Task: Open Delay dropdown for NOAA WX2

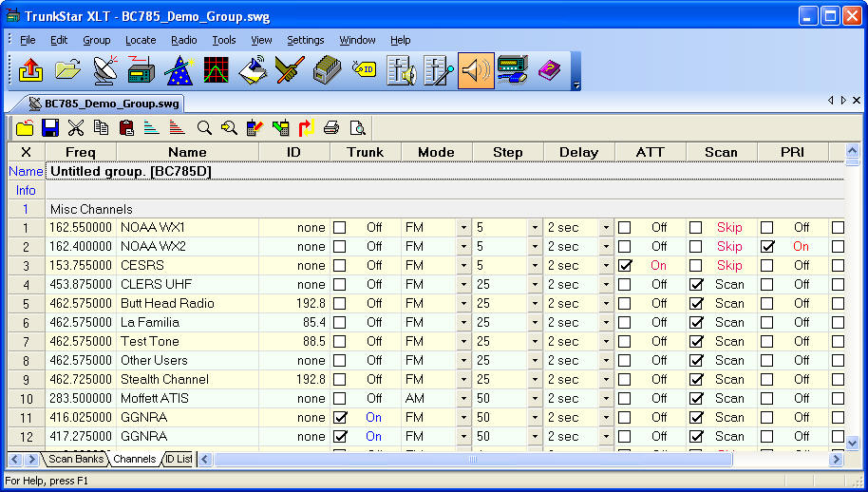Action: 606,246
